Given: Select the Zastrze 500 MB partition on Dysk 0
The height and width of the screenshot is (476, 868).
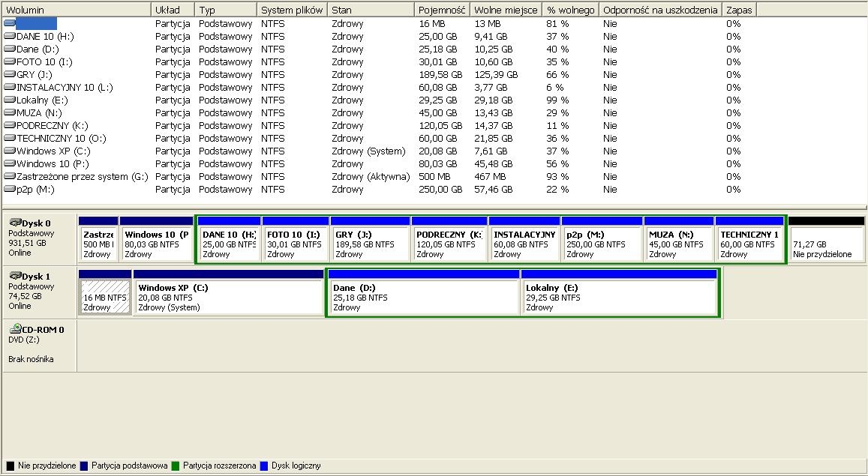Looking at the screenshot, I should (98, 239).
